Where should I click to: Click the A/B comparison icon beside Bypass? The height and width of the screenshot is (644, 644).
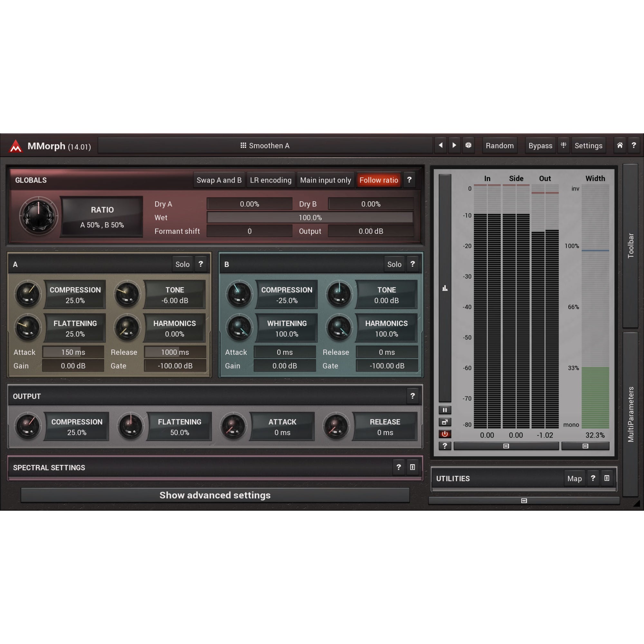(564, 145)
